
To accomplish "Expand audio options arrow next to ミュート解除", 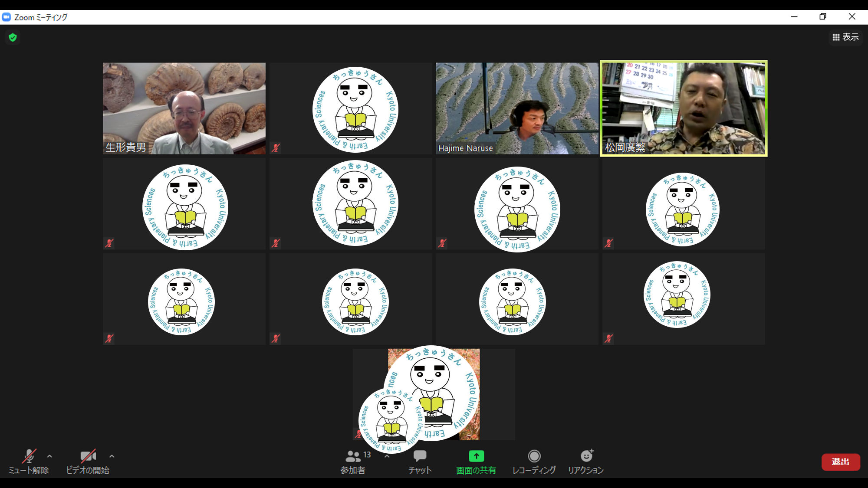I will [49, 456].
